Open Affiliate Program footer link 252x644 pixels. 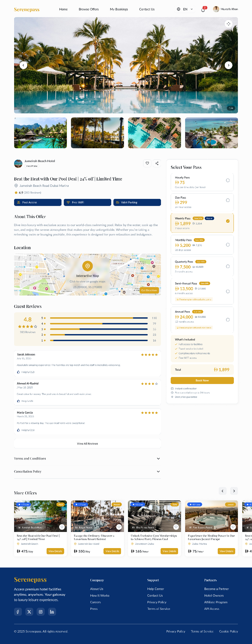click(216, 602)
